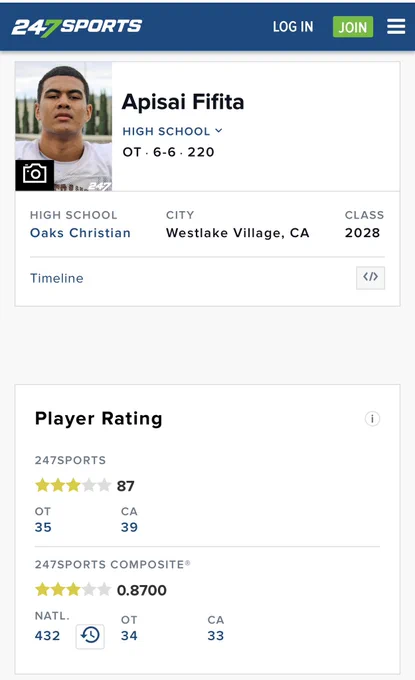Viewport: 415px width, 680px height.
Task: Open the photo gallery camera icon
Action: [35, 175]
